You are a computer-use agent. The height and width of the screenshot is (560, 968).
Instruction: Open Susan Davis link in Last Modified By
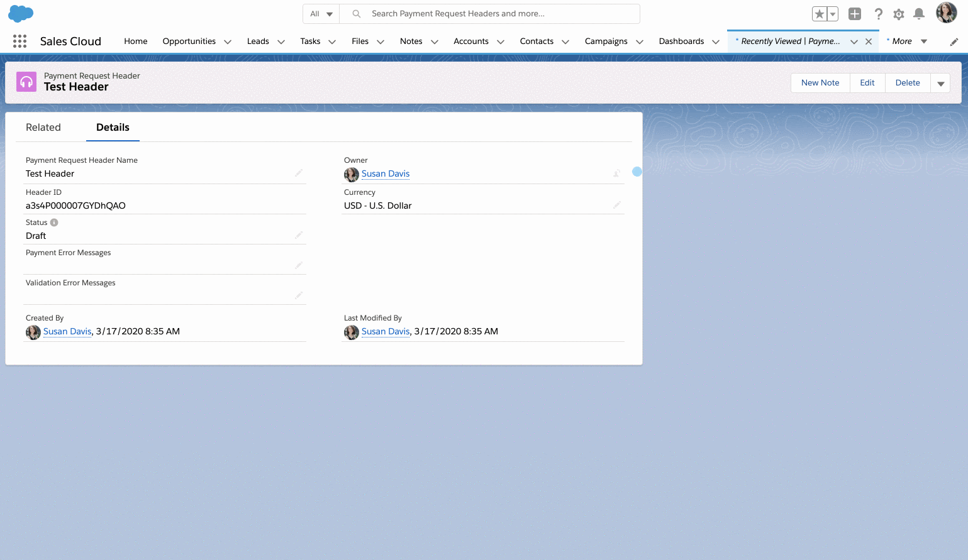pos(386,332)
